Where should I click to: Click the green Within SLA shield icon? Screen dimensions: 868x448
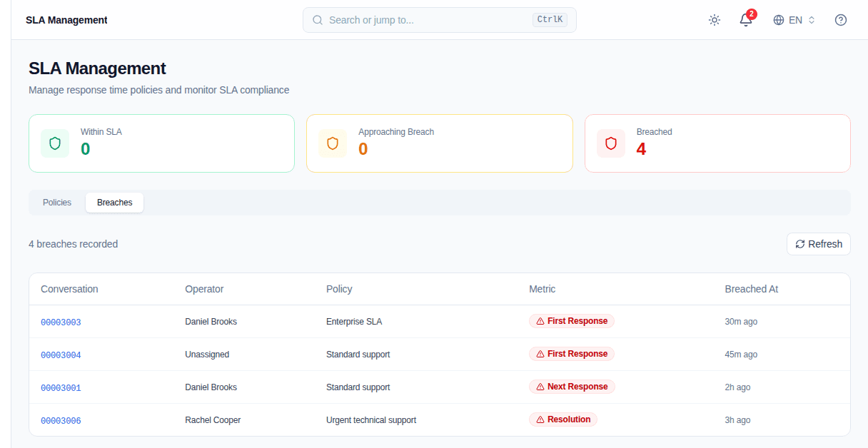point(55,143)
